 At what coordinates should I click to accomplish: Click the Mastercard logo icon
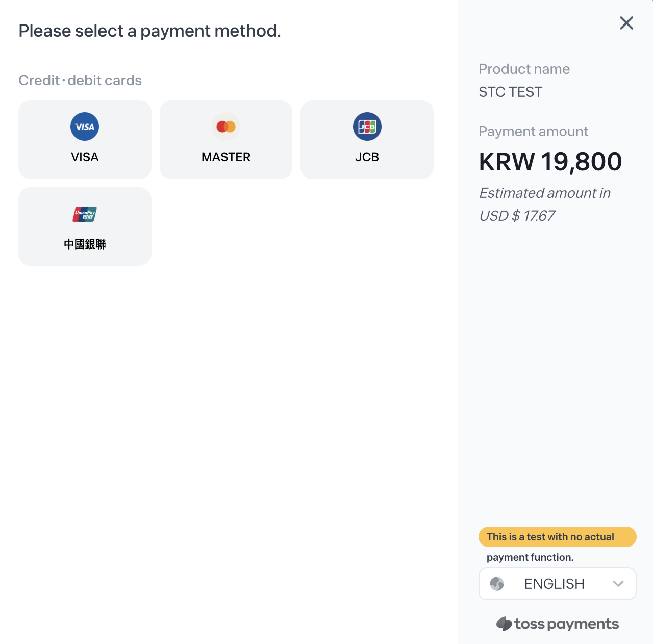pyautogui.click(x=226, y=127)
